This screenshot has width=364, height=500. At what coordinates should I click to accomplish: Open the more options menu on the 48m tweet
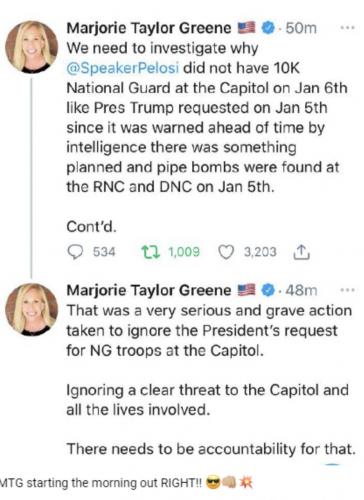point(347,290)
